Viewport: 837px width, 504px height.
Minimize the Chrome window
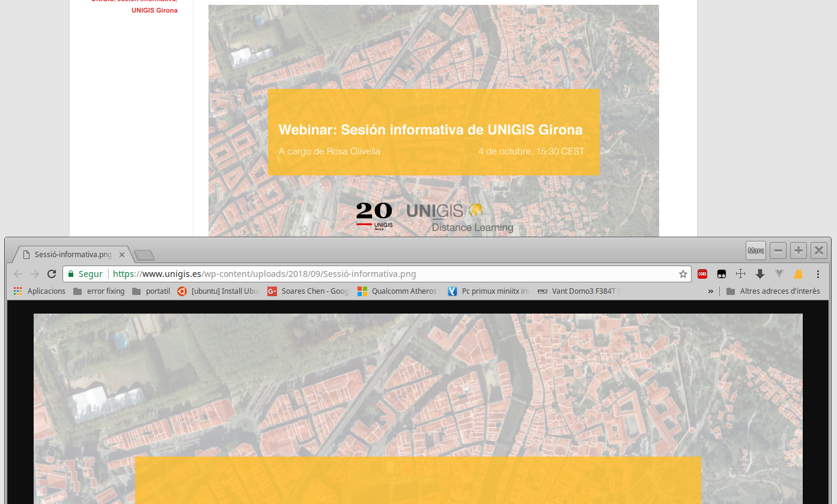tap(778, 250)
